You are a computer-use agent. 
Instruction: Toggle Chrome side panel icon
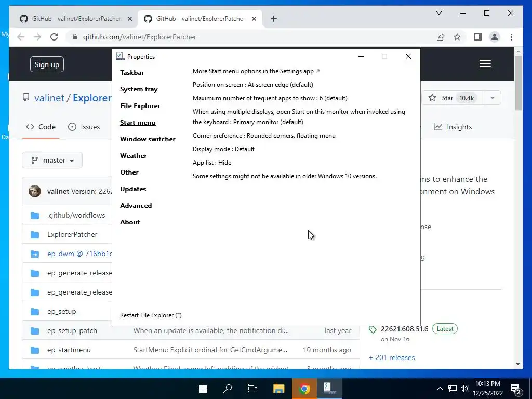(478, 37)
